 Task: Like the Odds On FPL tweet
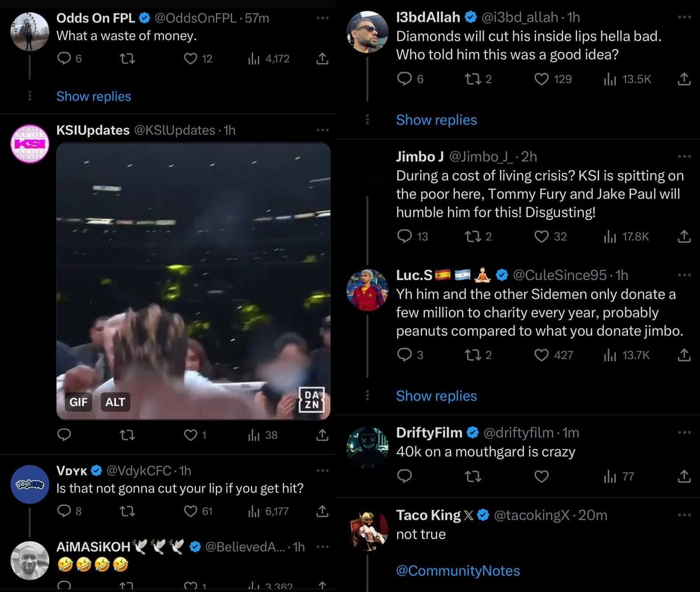[x=191, y=59]
